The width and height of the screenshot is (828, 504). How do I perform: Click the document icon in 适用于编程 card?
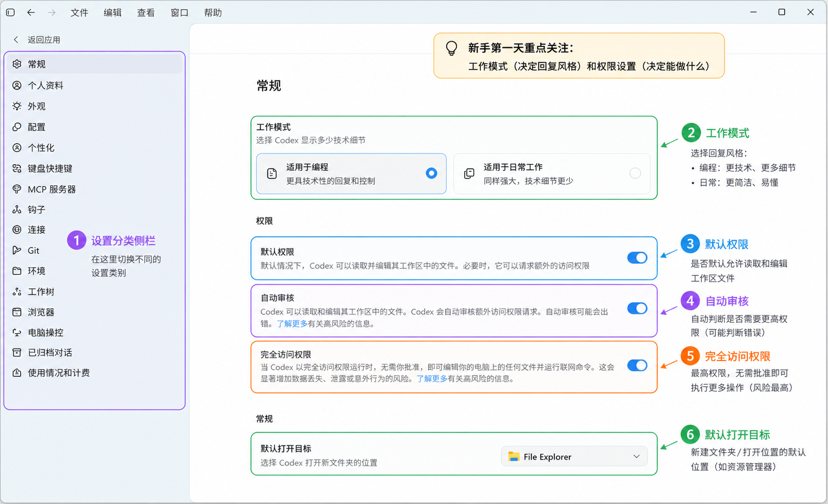click(272, 173)
